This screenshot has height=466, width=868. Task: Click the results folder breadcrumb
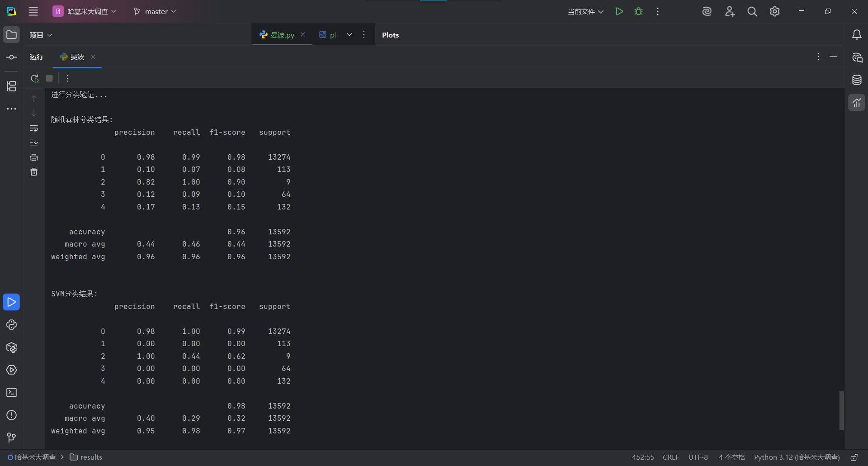click(x=86, y=457)
